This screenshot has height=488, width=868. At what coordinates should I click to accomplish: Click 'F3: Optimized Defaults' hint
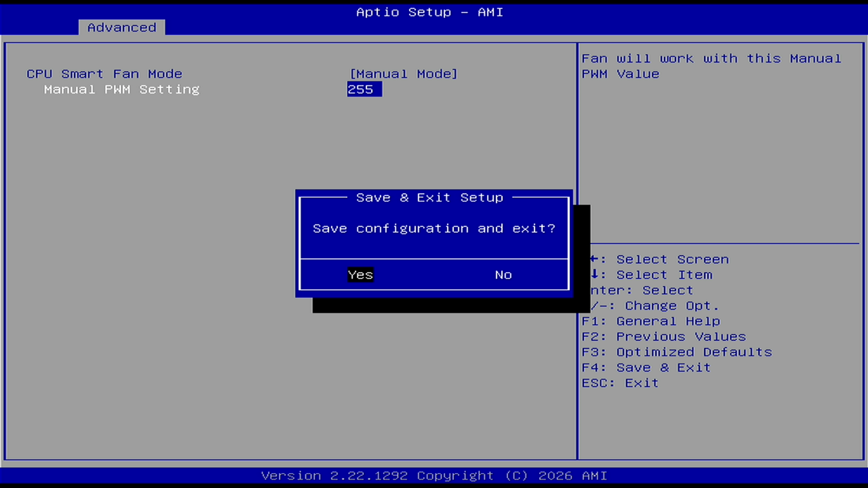click(x=677, y=352)
